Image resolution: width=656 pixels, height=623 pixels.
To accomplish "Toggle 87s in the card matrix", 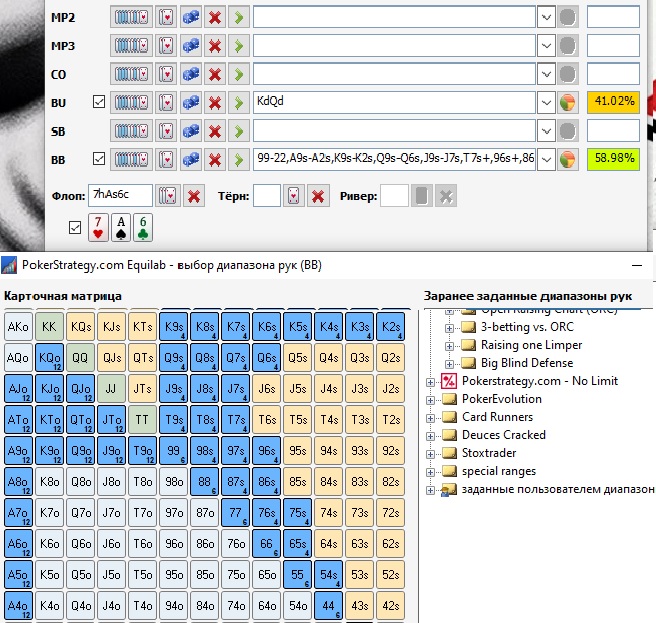I will (236, 482).
